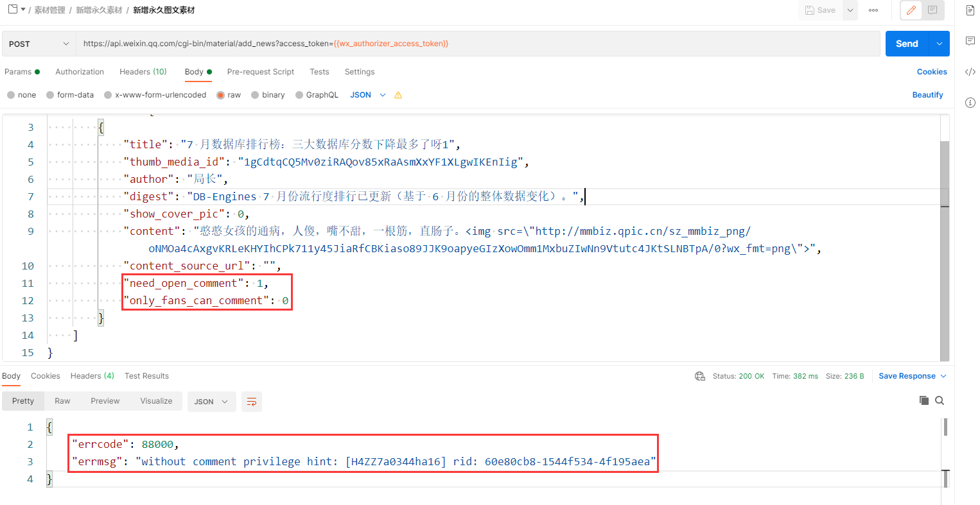Open the response Headers (4) tab

[92, 376]
